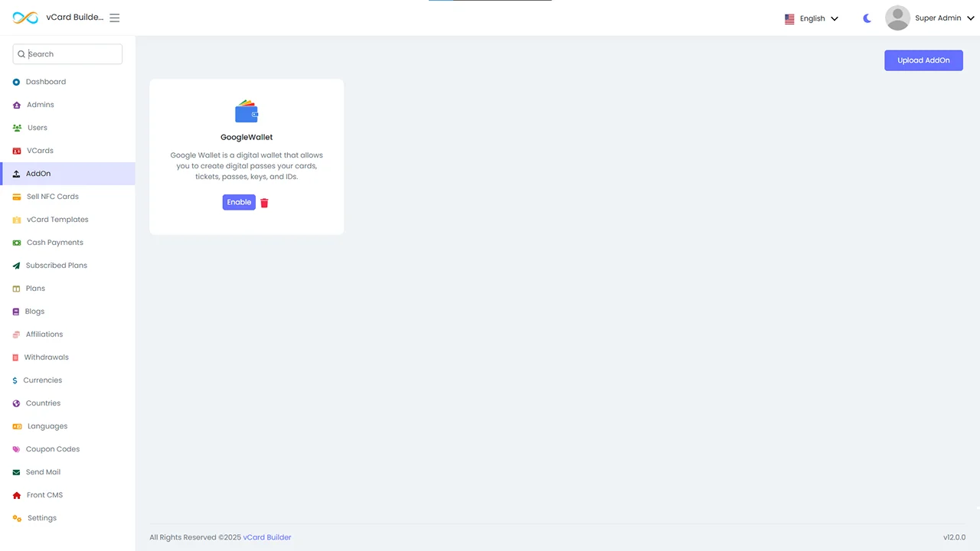Click the Upload AddOn button
The image size is (980, 551).
[923, 60]
